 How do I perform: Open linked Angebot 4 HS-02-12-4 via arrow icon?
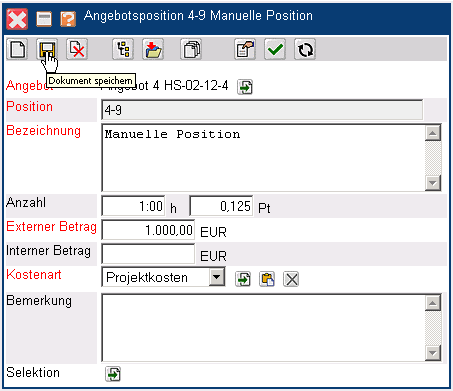[245, 87]
